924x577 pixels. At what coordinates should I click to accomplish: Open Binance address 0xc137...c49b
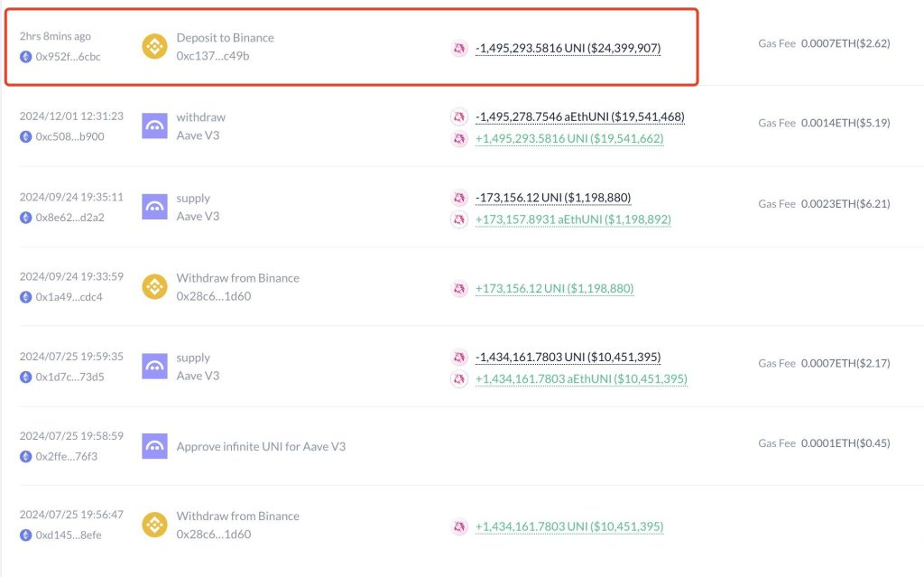point(213,55)
